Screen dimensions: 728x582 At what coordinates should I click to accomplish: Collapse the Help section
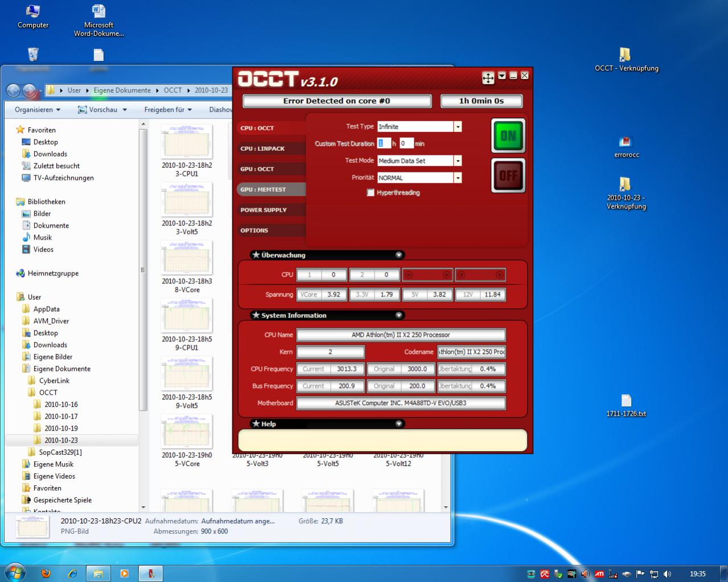pyautogui.click(x=399, y=424)
